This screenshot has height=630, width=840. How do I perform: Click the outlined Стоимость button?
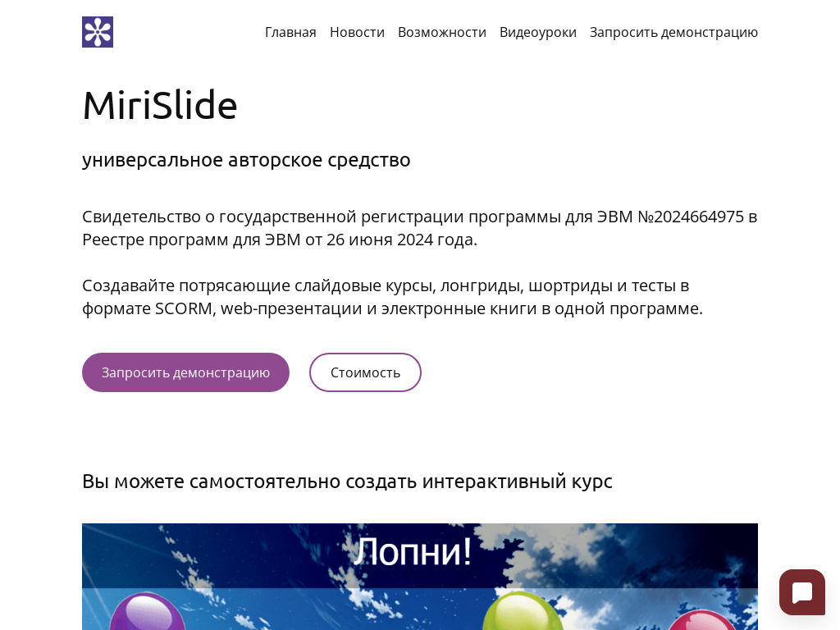365,372
